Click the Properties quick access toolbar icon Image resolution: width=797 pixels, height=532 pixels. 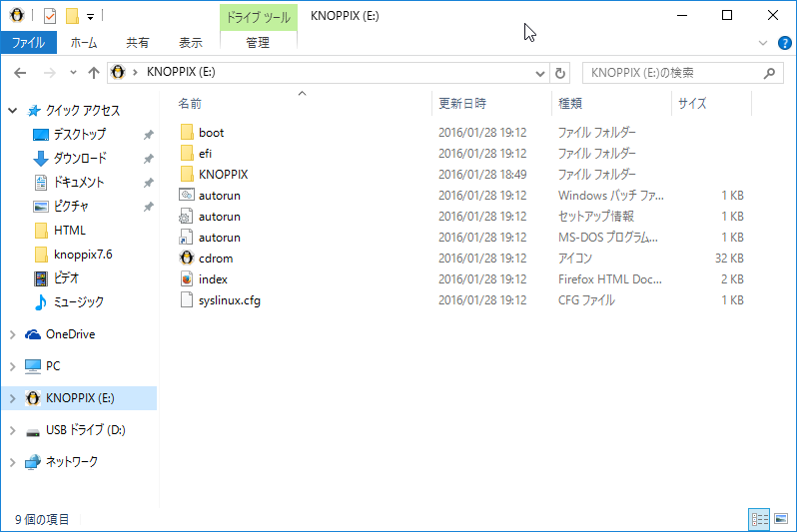[x=50, y=16]
